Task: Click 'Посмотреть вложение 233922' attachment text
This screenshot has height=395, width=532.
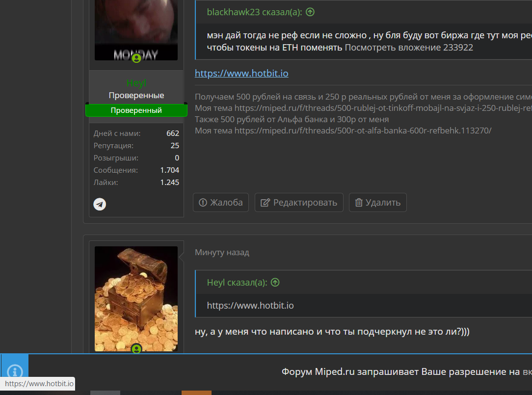Action: 409,48
